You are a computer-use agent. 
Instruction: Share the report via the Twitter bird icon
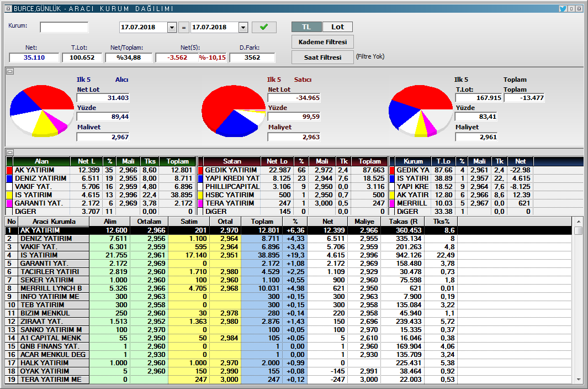point(563,9)
